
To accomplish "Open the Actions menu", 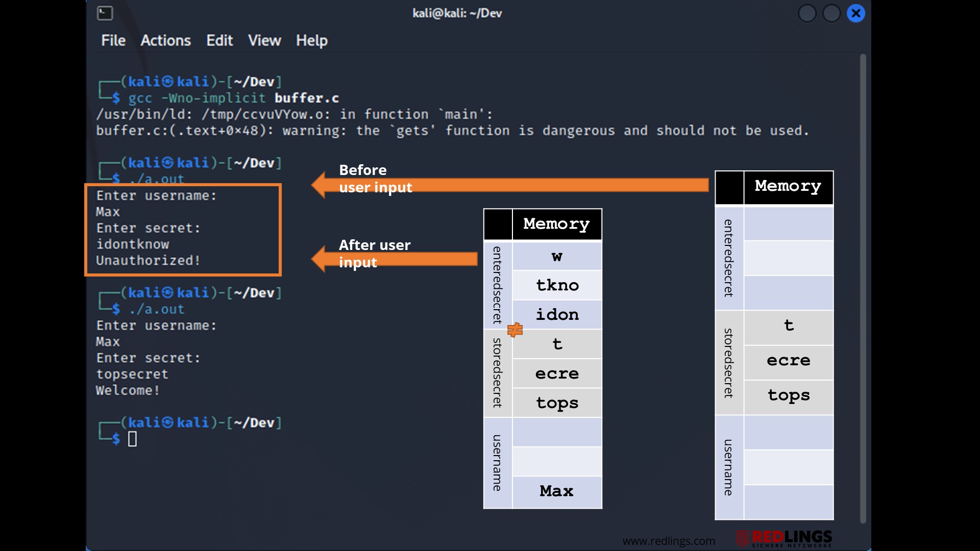I will click(x=165, y=40).
